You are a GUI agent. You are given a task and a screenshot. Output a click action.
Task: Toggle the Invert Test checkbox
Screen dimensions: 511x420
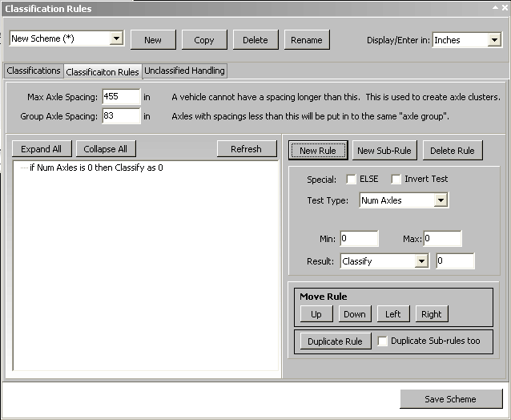pyautogui.click(x=396, y=180)
